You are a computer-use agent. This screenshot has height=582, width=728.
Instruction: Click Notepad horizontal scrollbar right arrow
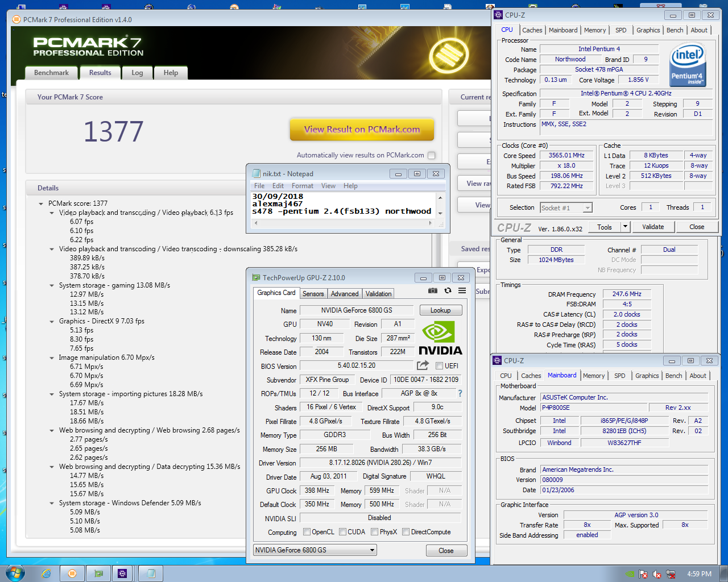[430, 223]
